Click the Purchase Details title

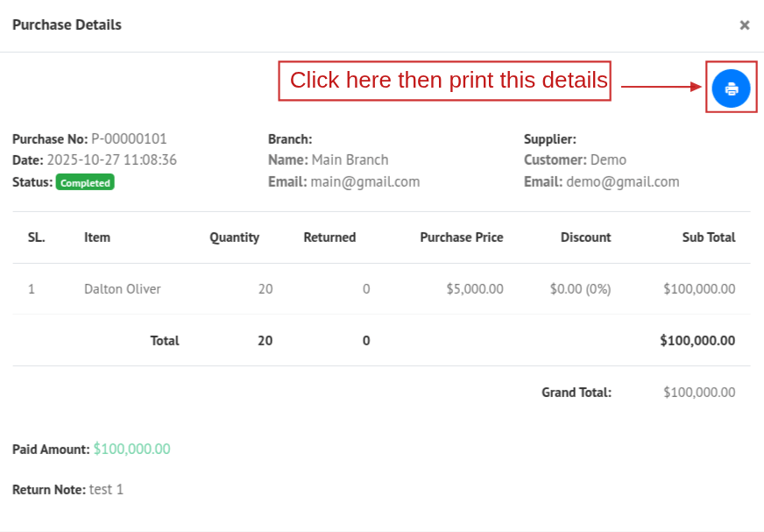[x=67, y=25]
